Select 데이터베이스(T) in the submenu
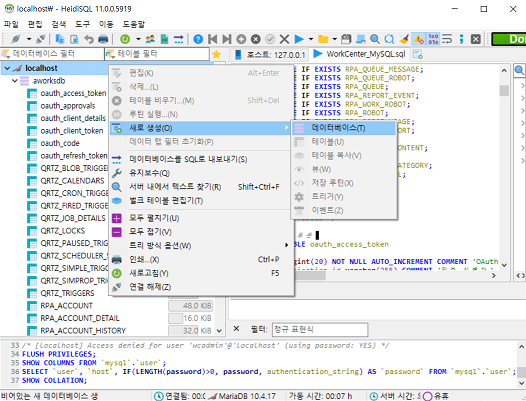Image resolution: width=526 pixels, height=401 pixels. click(344, 128)
